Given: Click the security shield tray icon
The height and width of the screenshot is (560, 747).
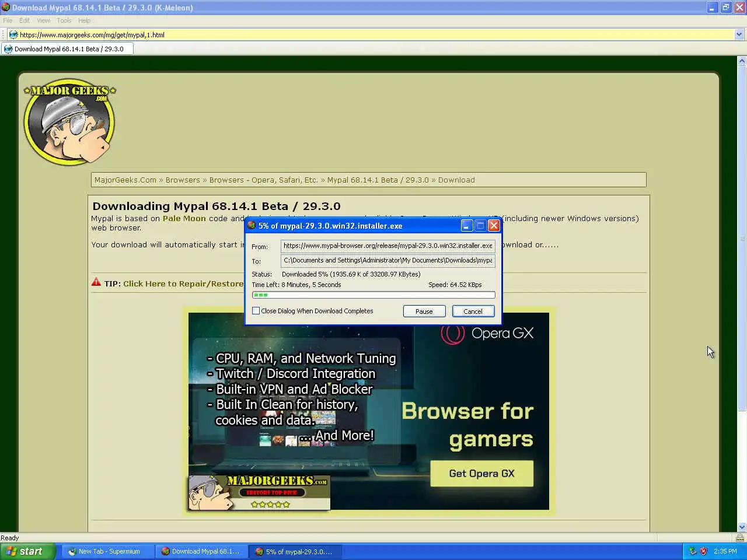Looking at the screenshot, I should click(x=703, y=551).
